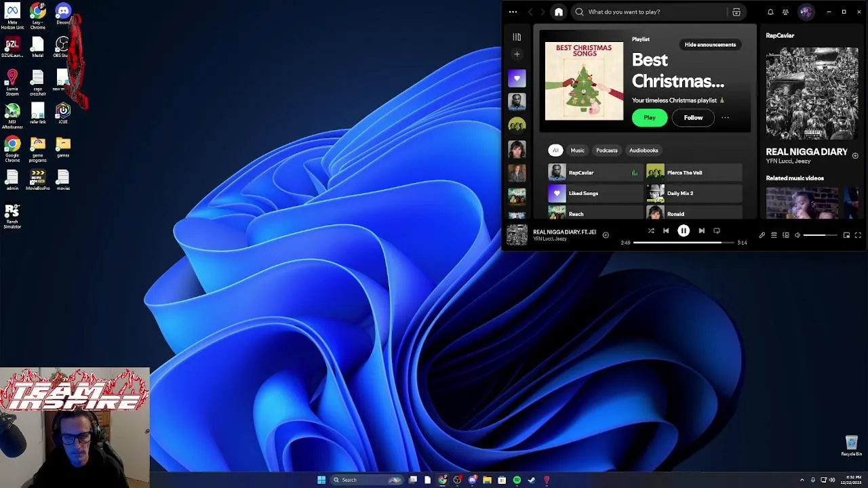The height and width of the screenshot is (488, 868).
Task: Open RapCaviar cover in library sidebar
Action: click(x=517, y=102)
